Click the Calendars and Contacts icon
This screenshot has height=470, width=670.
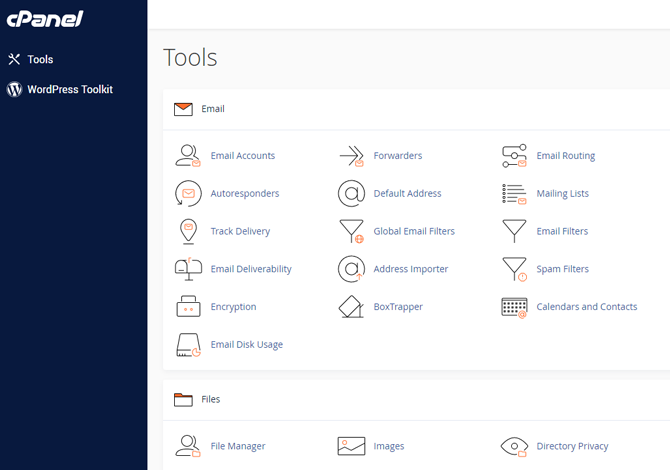click(514, 307)
